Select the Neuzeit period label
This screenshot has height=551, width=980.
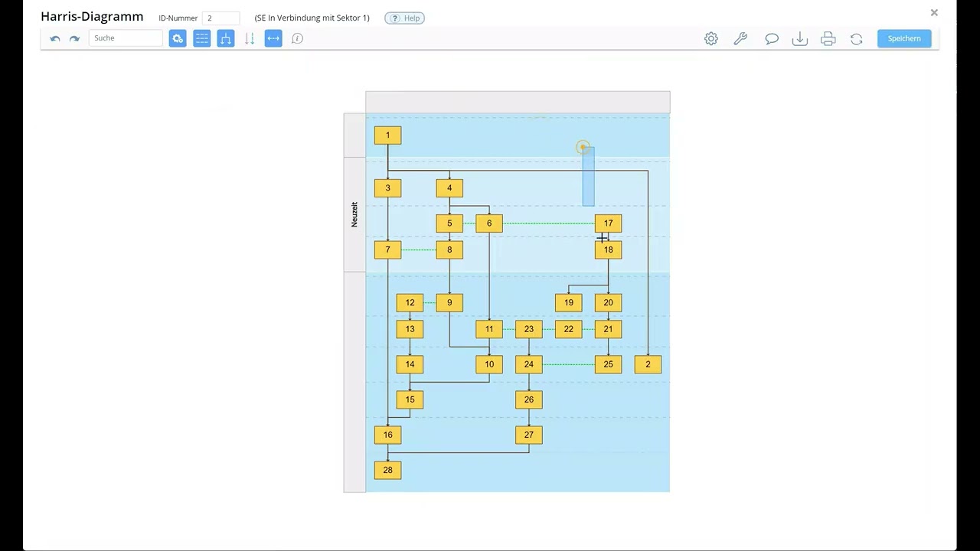coord(354,214)
